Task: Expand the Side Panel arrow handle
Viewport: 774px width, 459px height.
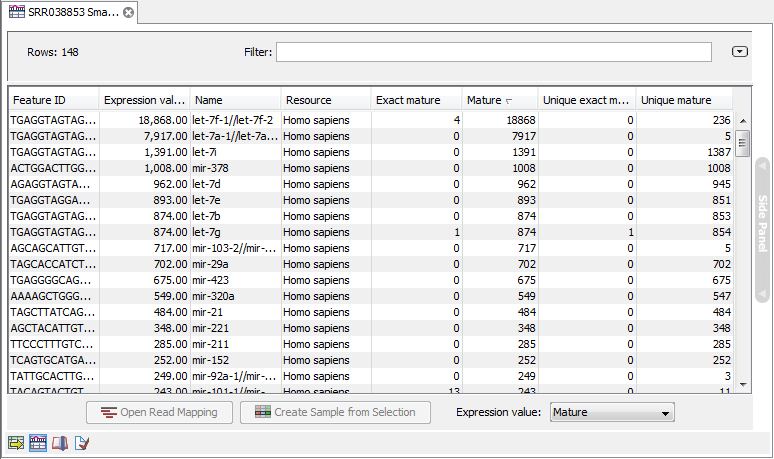Action: click(761, 165)
